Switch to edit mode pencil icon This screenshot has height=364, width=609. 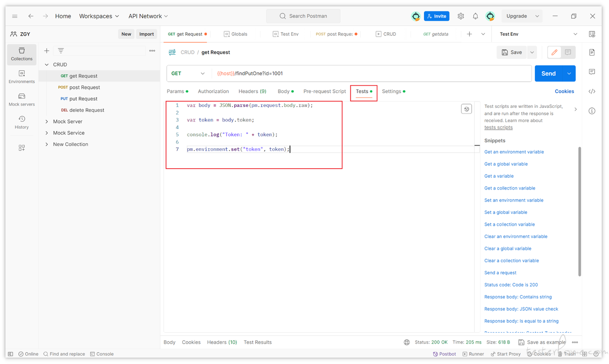554,52
